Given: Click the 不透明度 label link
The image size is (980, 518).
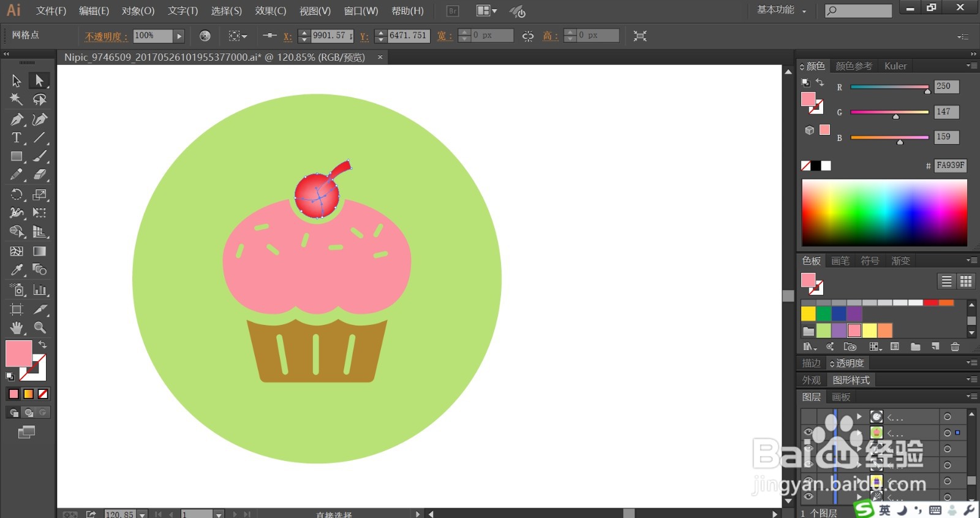Looking at the screenshot, I should (x=106, y=37).
